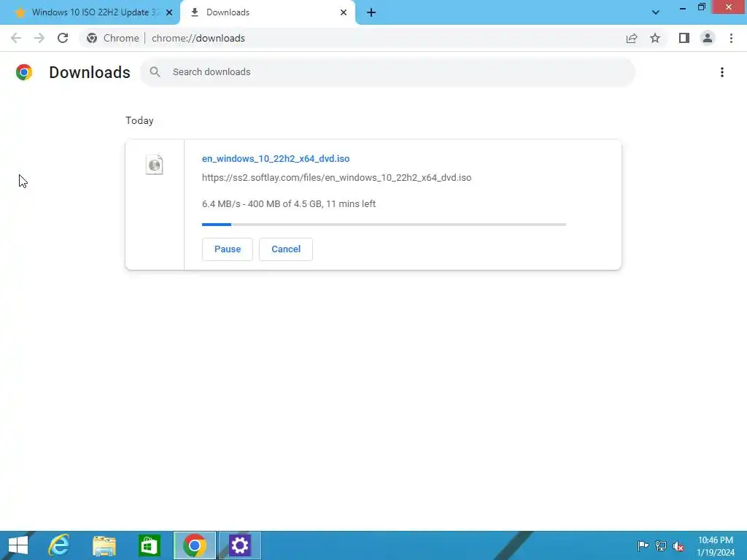Toggle the side panel icon

click(684, 38)
